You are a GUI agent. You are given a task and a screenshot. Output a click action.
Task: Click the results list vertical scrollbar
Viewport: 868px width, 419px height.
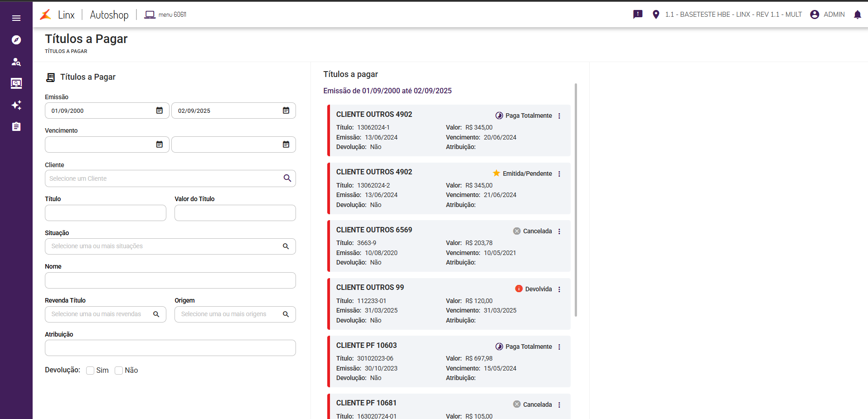(576, 200)
